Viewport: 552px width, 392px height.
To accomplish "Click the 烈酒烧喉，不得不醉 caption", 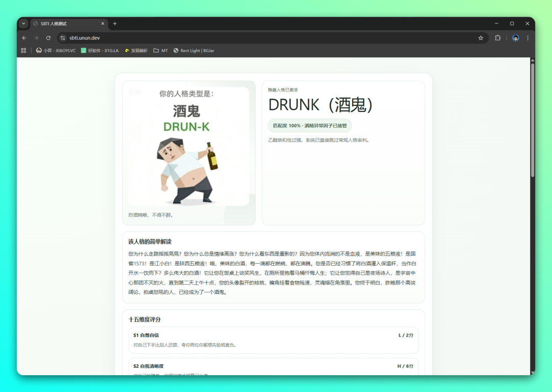I will pos(151,215).
